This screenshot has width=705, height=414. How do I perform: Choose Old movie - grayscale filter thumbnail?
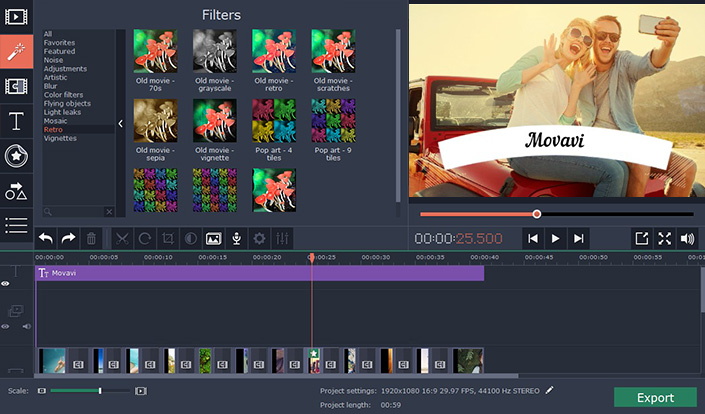point(214,51)
